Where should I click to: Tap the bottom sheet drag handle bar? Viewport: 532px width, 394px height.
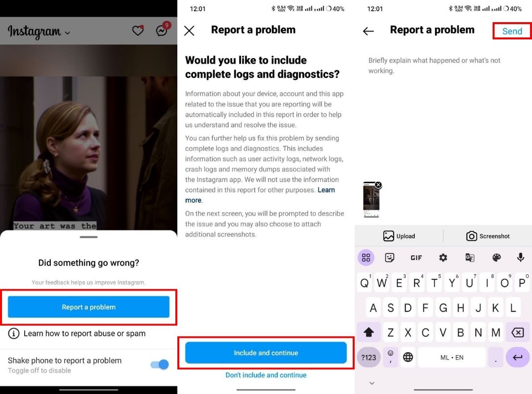tap(89, 237)
